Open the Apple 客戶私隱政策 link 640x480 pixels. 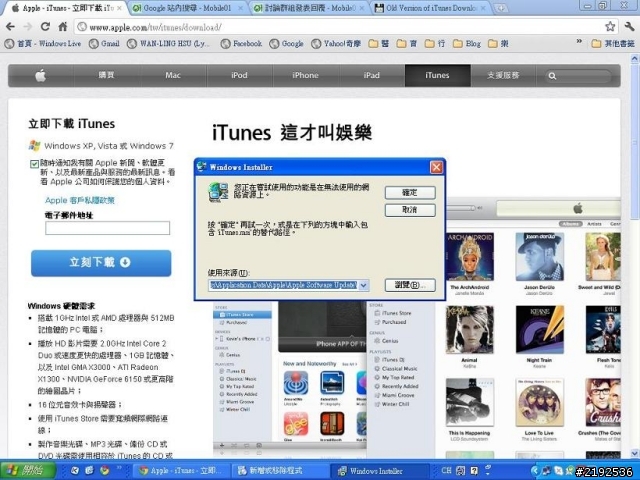pos(80,200)
